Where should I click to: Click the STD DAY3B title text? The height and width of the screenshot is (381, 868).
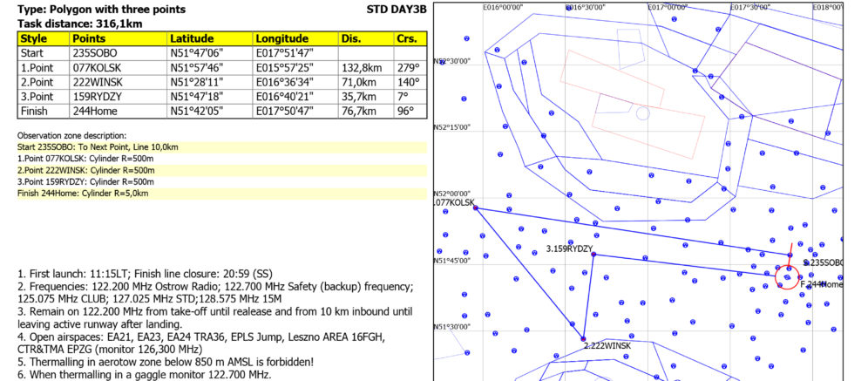tap(398, 9)
